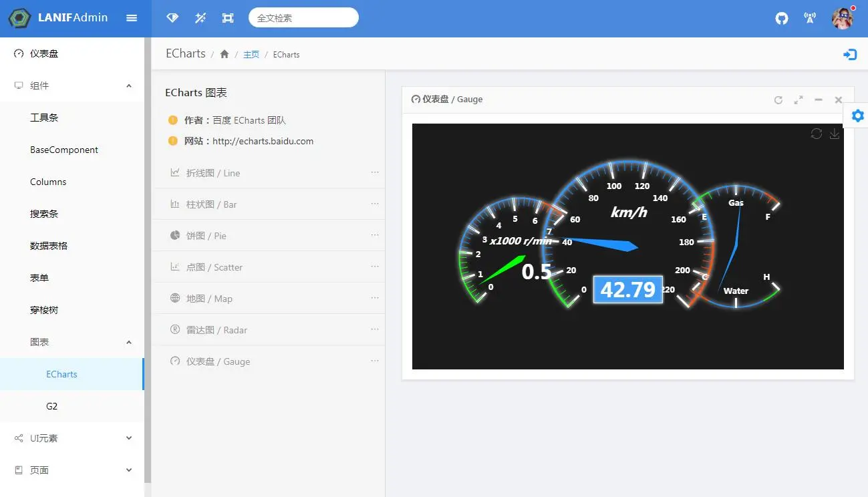Expand the UI元素 sidebar group
This screenshot has width=868, height=497.
(71, 438)
